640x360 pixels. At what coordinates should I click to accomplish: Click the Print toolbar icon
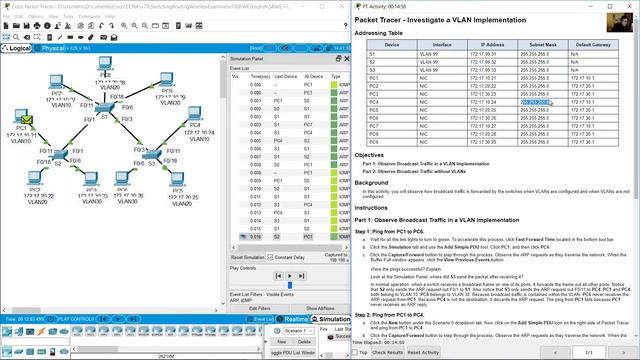(37, 26)
